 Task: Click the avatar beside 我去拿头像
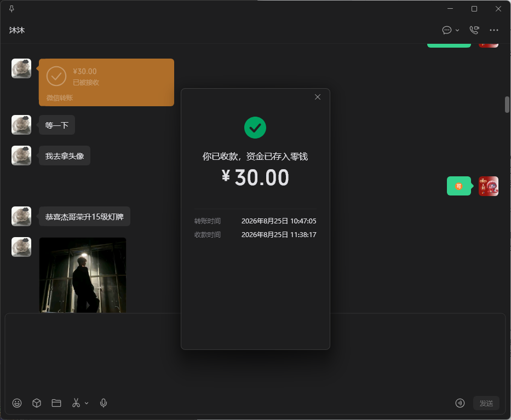click(21, 156)
